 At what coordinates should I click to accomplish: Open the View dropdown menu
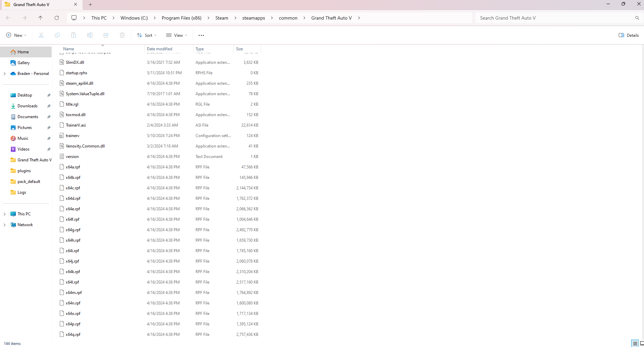(177, 35)
